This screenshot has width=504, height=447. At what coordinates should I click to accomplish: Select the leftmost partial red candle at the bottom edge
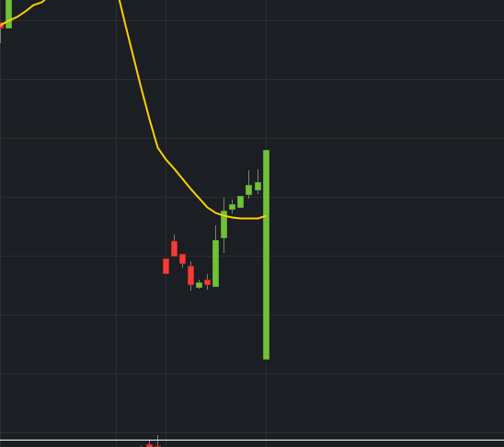coord(149,445)
